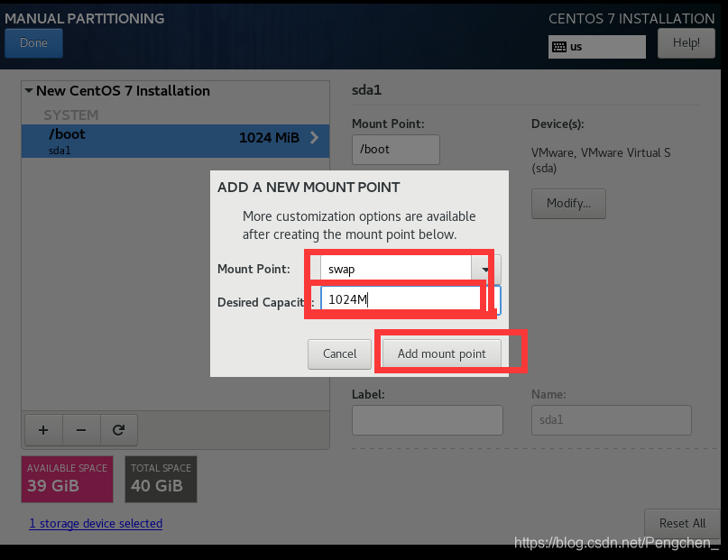Select the /boot sda1 partition row
This screenshot has width=728, height=560.
point(176,141)
